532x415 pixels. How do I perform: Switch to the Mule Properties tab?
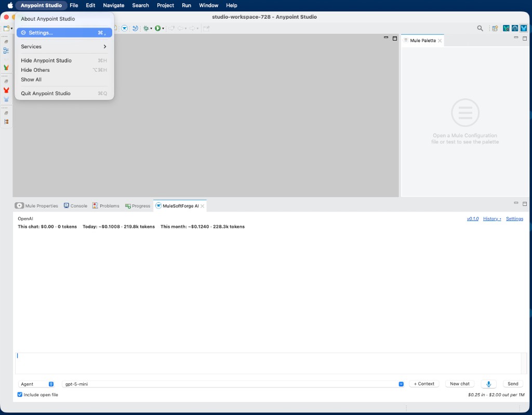[x=37, y=206]
